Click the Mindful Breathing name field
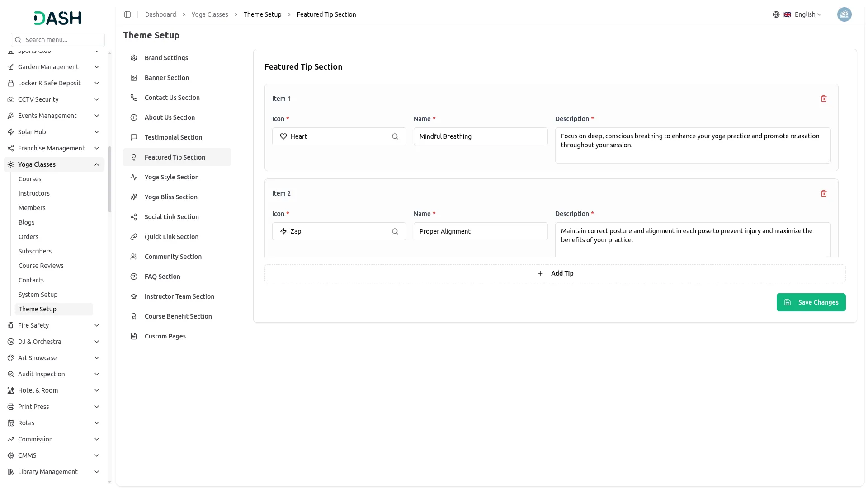Screen dimensions: 868x488 point(481,136)
